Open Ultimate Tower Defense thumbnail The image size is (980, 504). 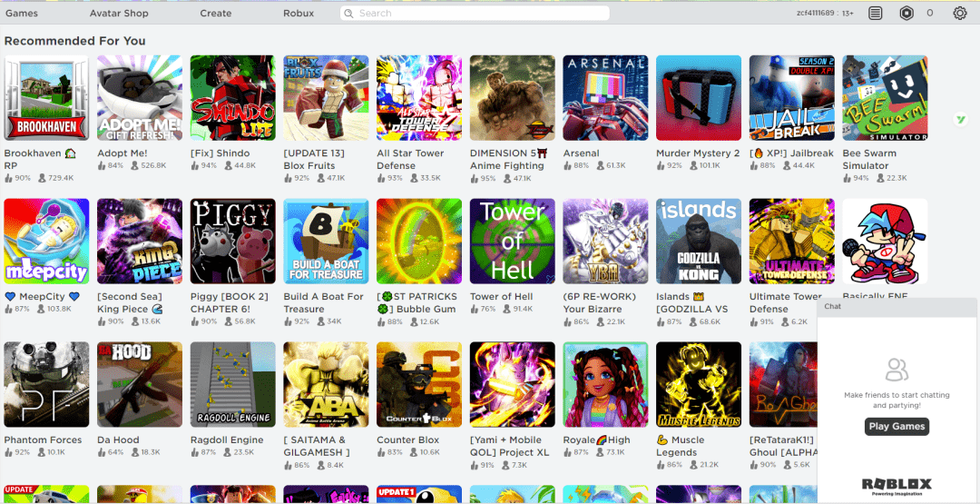coord(792,242)
